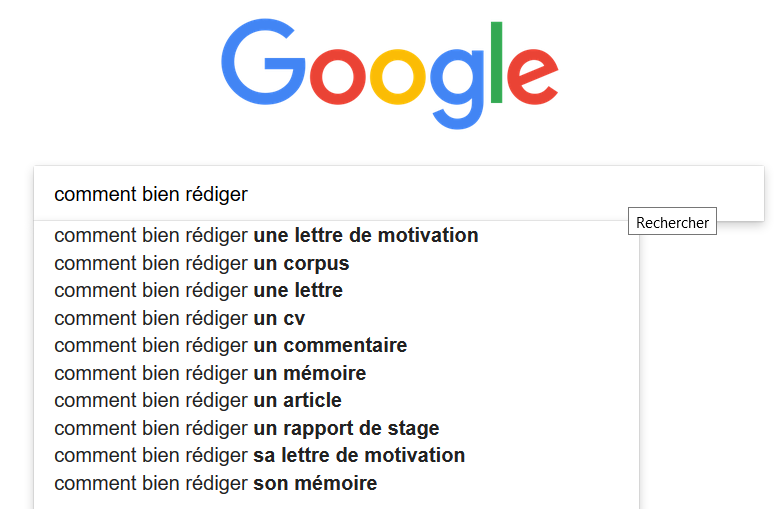776x509 pixels.
Task: Select the 'un cv' suggestion
Action: tap(337, 318)
